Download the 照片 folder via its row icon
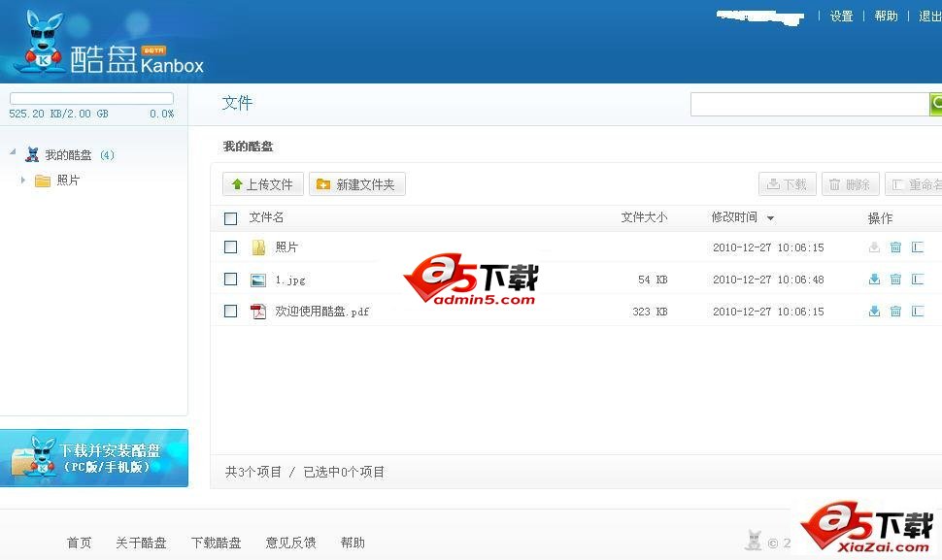942x560 pixels. 874,247
